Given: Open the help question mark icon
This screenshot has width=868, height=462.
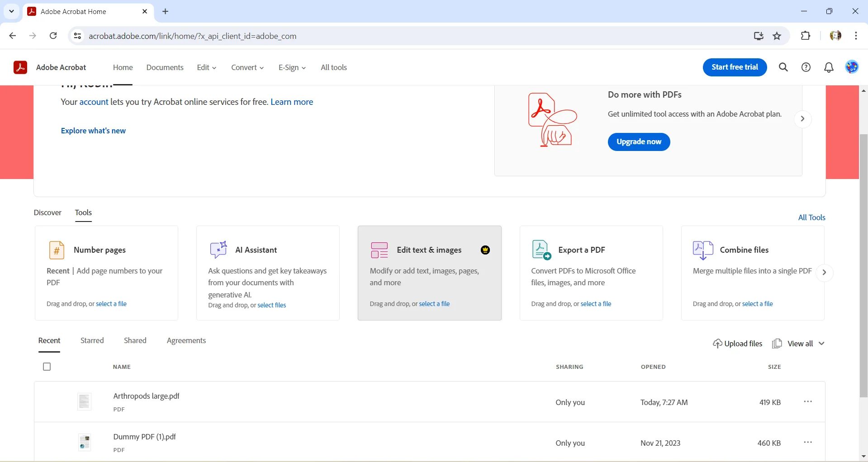Looking at the screenshot, I should point(806,67).
